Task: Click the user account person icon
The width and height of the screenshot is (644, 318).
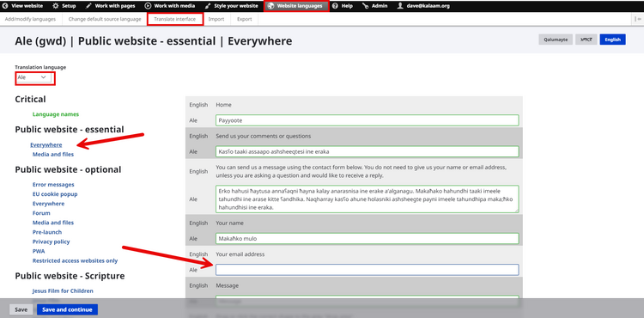Action: [400, 6]
